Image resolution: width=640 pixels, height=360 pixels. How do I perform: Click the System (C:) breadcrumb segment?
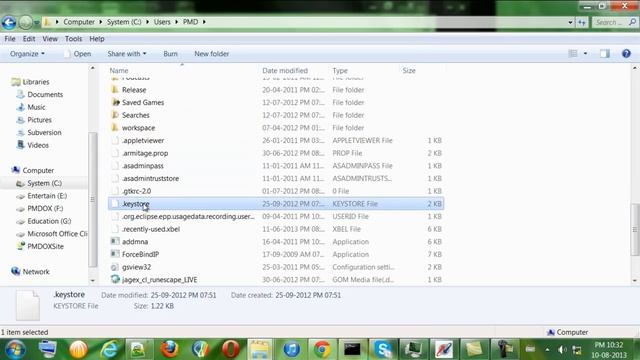[x=124, y=22]
